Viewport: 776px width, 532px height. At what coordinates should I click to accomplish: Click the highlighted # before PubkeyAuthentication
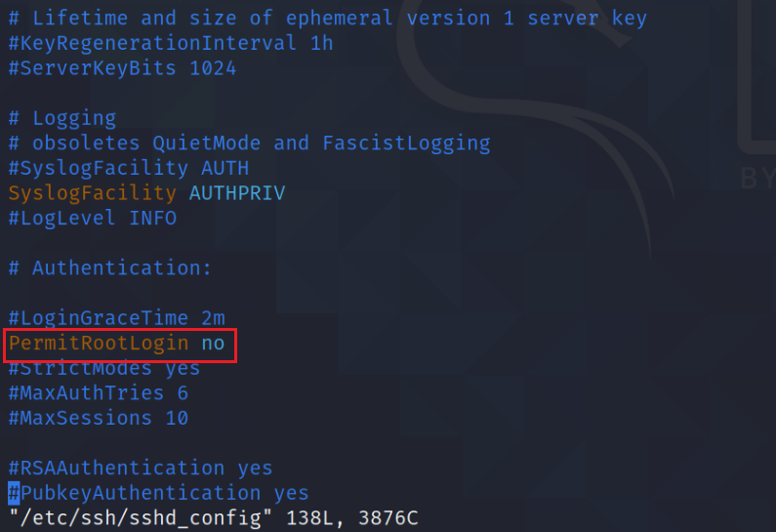pos(14,493)
